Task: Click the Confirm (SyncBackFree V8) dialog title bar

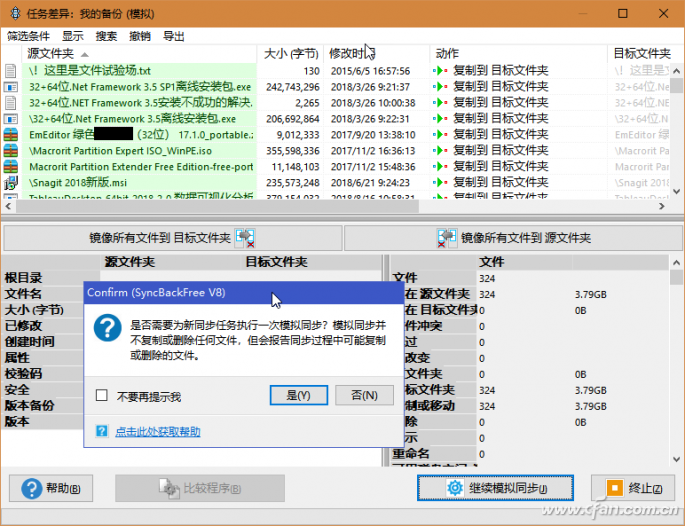Action: point(243,292)
